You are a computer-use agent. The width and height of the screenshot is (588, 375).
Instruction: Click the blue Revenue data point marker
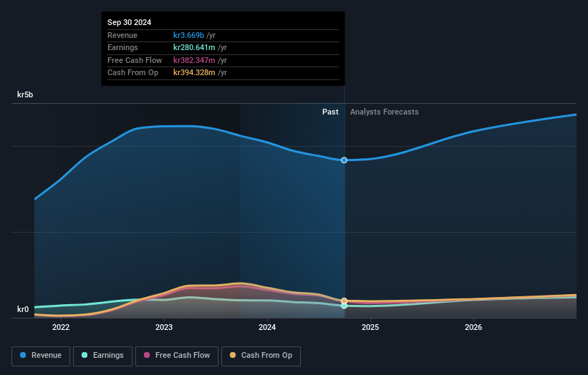(344, 160)
